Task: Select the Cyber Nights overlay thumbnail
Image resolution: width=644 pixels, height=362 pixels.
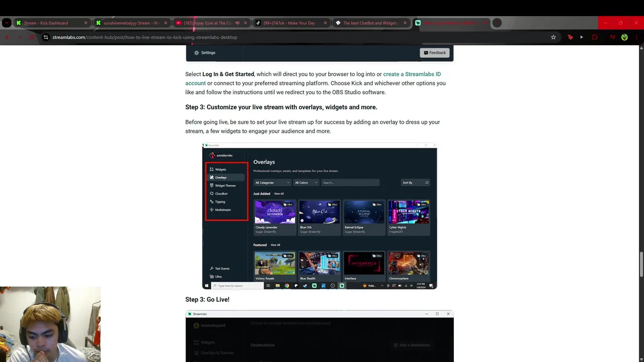Action: pos(409,212)
